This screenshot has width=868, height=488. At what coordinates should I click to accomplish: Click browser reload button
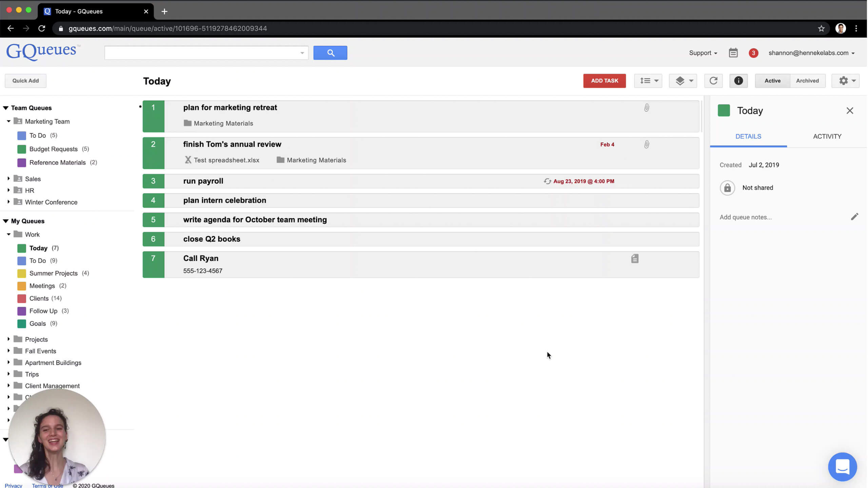(x=42, y=28)
